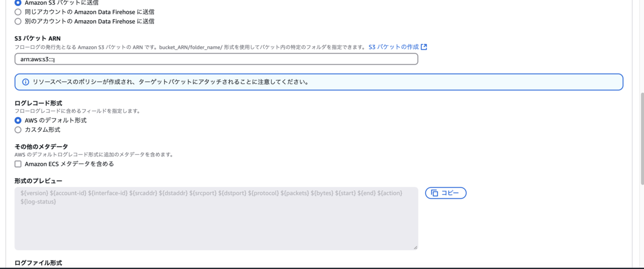
Task: Click the format preview text area
Action: coord(216,218)
